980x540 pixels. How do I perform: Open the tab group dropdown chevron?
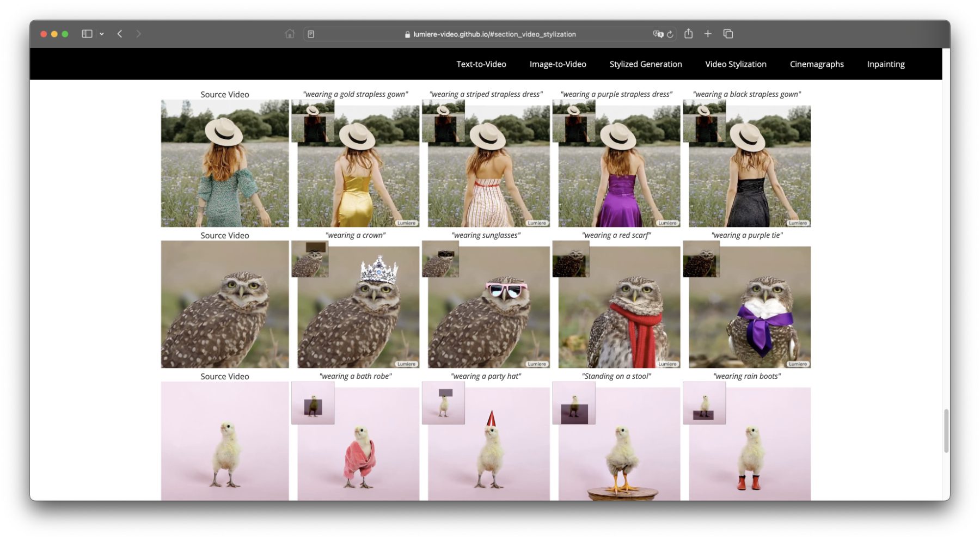(x=102, y=34)
